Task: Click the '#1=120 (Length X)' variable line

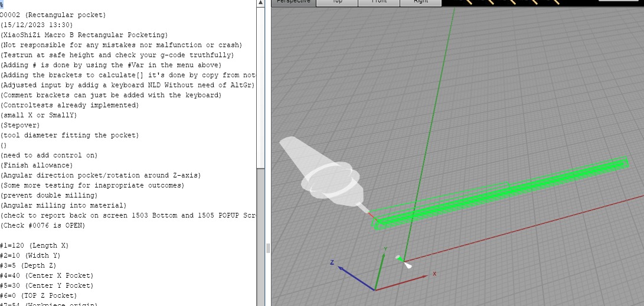Action: pos(34,246)
